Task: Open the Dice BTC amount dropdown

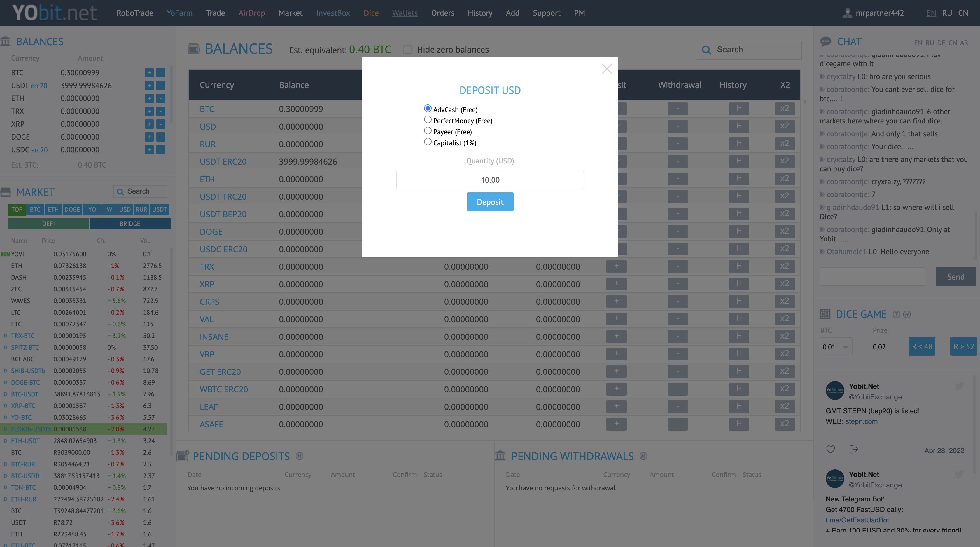Action: tap(836, 347)
